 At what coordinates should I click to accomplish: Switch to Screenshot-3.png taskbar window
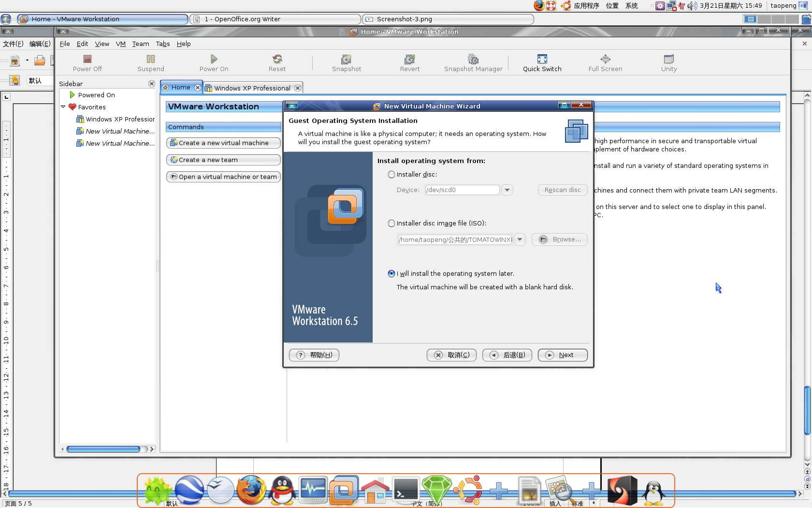(x=448, y=19)
